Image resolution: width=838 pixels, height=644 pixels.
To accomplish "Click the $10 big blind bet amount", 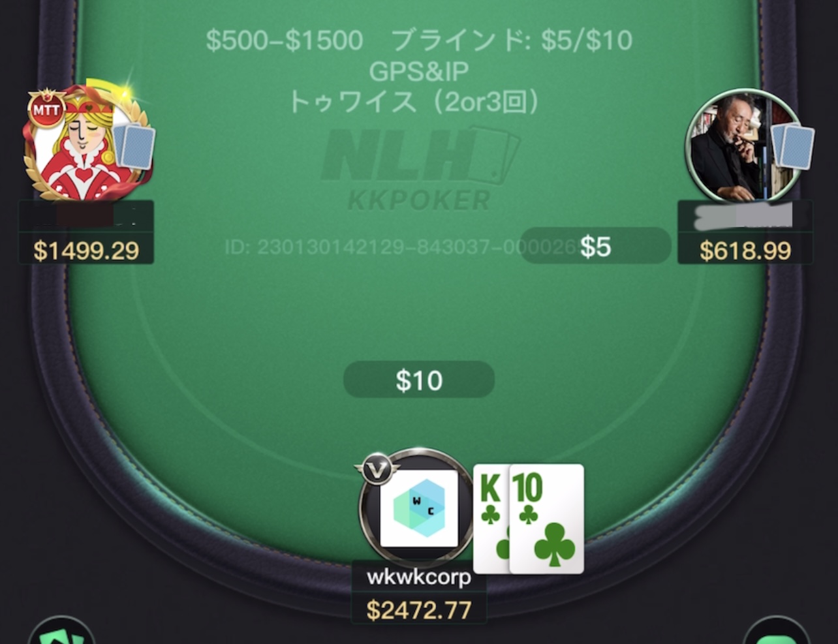I will pyautogui.click(x=419, y=380).
